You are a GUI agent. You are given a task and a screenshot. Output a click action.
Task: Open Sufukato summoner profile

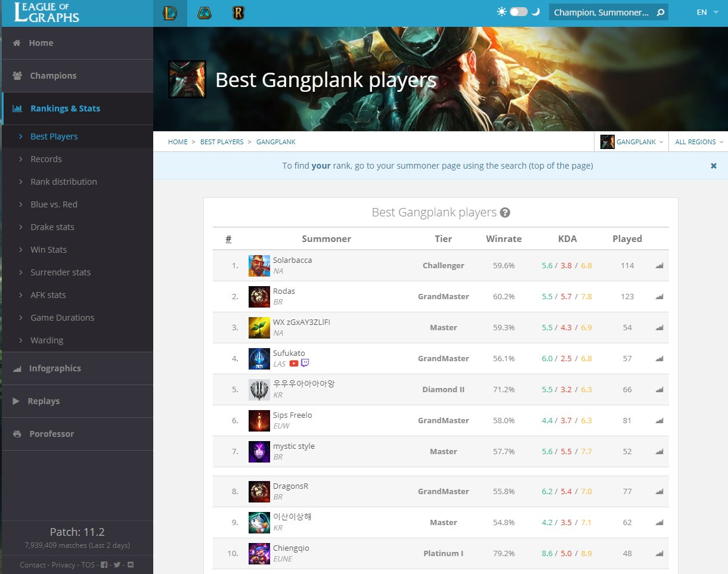(x=289, y=353)
